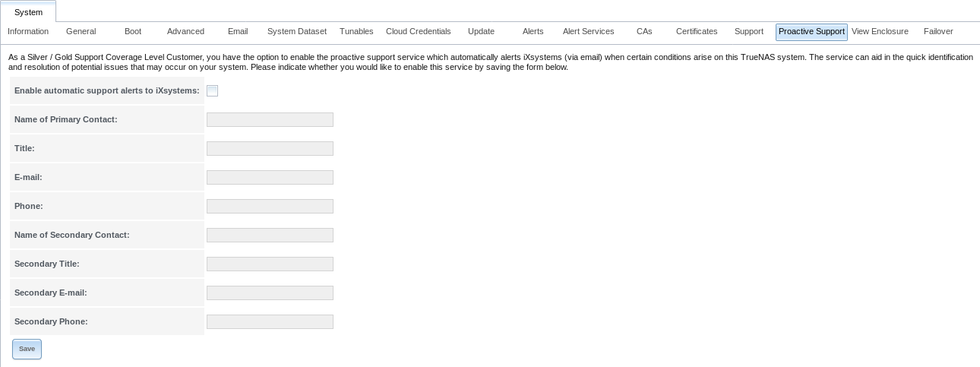Switch to the General tab

point(81,31)
